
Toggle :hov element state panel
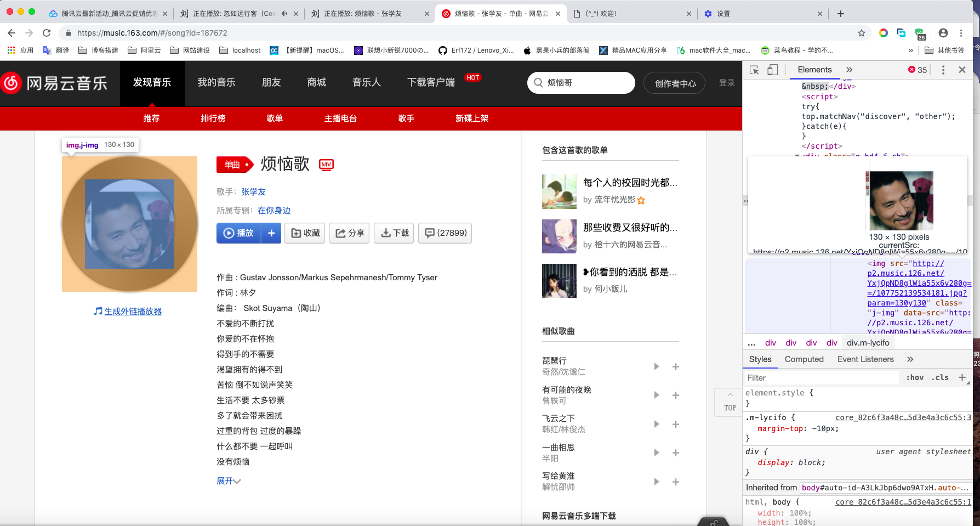click(915, 377)
